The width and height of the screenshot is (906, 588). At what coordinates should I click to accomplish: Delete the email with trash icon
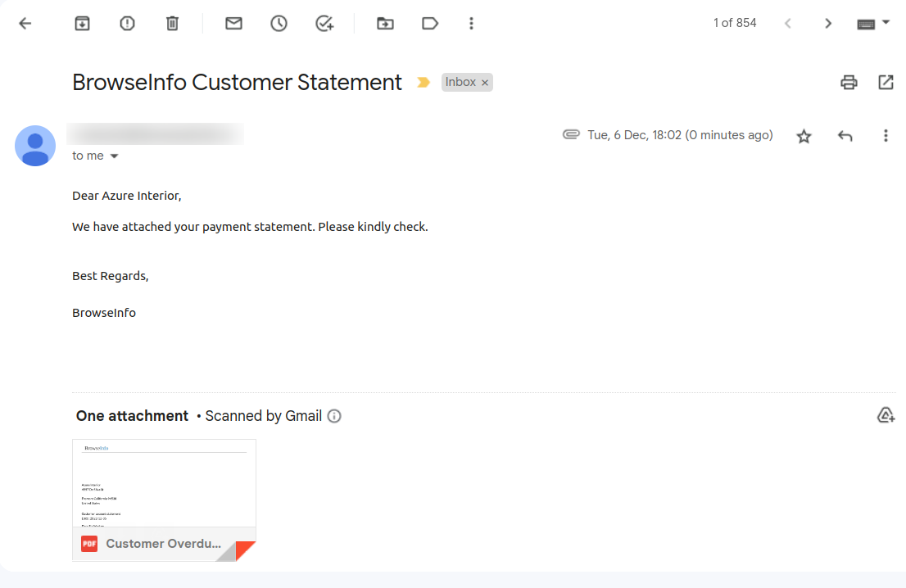click(x=172, y=23)
